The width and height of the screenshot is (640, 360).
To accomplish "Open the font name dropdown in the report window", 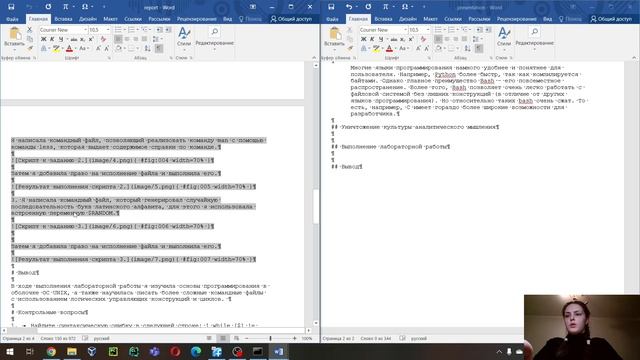I will click(x=85, y=30).
